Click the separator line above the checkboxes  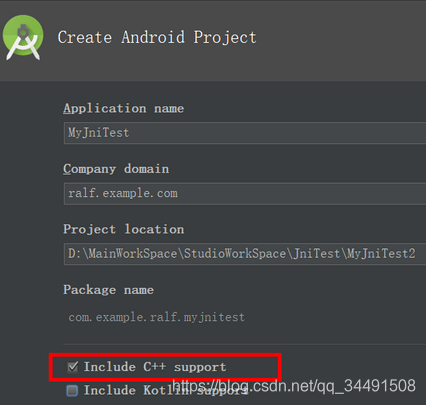tap(245, 344)
